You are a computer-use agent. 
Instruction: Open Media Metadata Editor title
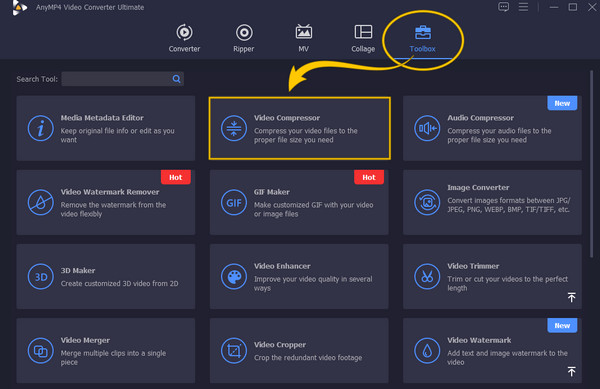[x=102, y=118]
